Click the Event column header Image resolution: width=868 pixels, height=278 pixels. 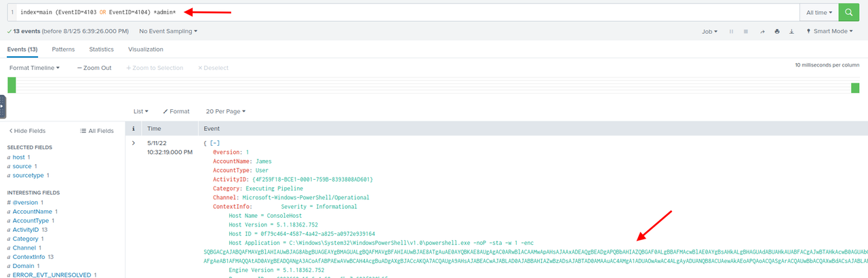pyautogui.click(x=212, y=128)
